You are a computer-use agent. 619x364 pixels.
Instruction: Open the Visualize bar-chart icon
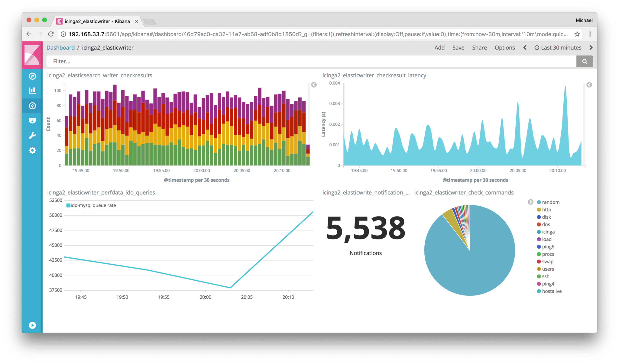[32, 91]
